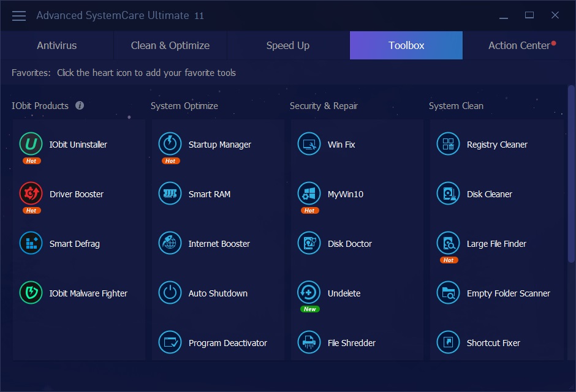Click the Win Fix text
576x392 pixels.
pos(341,145)
